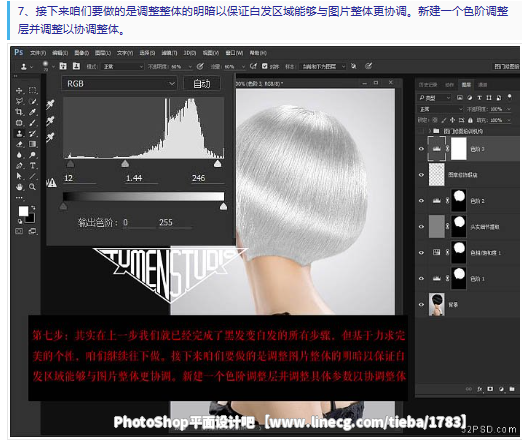
Task: Toggle the Aligned checkbox in options bar
Action: tap(265, 66)
